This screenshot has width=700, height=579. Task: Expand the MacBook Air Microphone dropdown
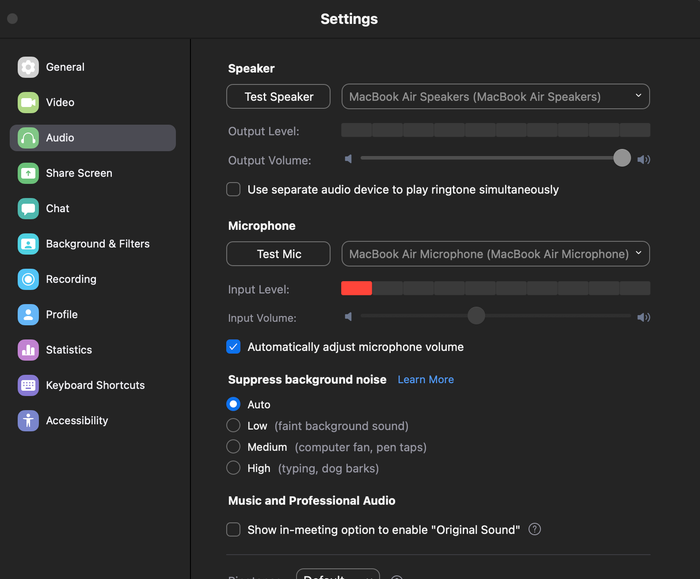pyautogui.click(x=496, y=254)
